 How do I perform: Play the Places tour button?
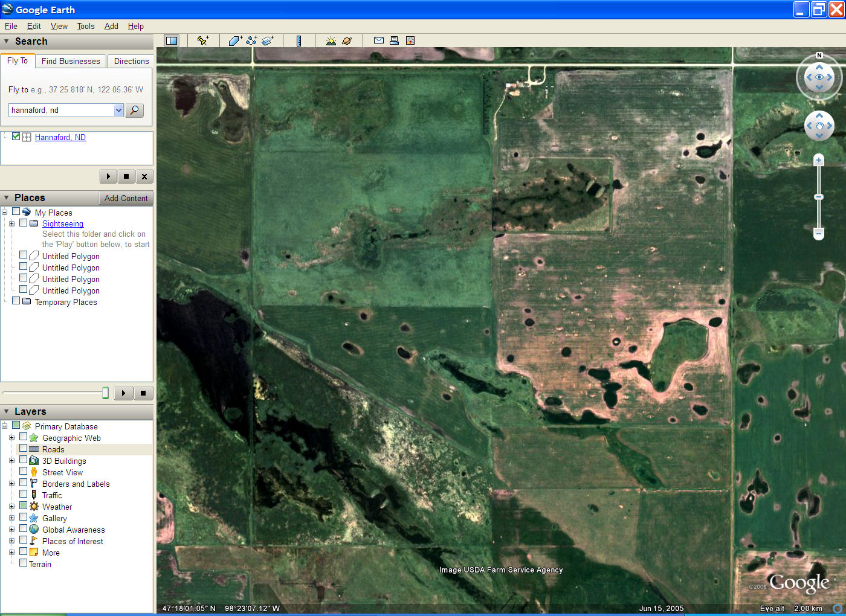pyautogui.click(x=123, y=393)
